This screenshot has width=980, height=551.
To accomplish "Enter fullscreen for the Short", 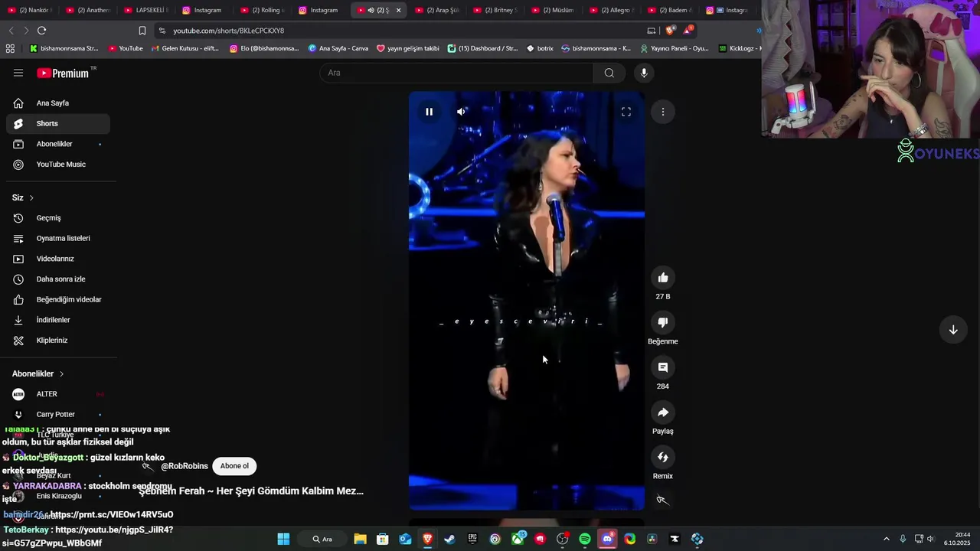I will tap(626, 112).
